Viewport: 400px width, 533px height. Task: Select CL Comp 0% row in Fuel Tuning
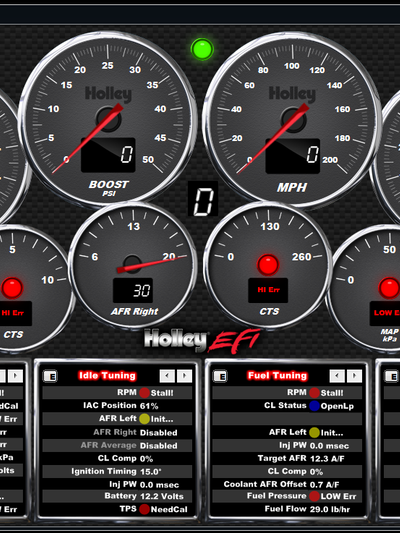coord(287,471)
